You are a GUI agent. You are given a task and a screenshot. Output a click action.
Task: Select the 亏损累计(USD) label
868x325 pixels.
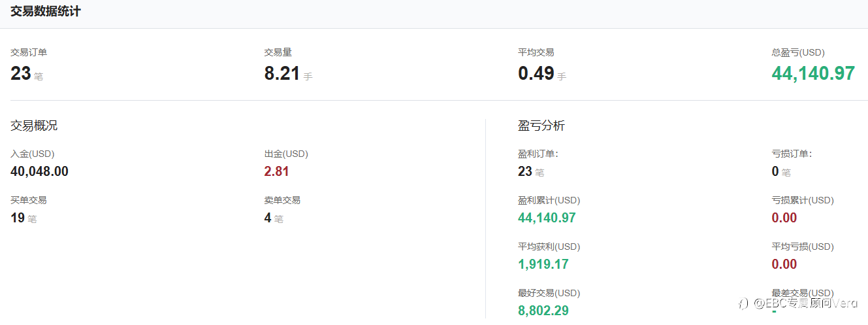[x=803, y=200]
